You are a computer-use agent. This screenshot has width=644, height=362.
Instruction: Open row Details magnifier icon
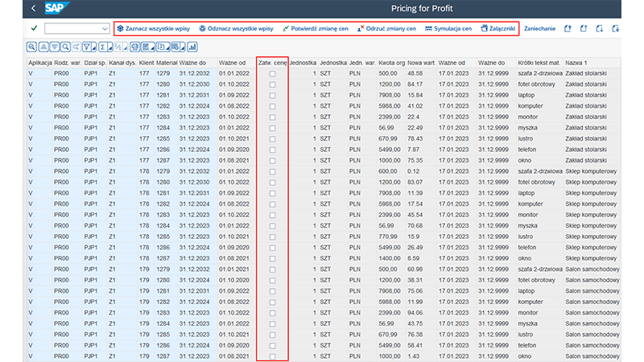pyautogui.click(x=31, y=47)
